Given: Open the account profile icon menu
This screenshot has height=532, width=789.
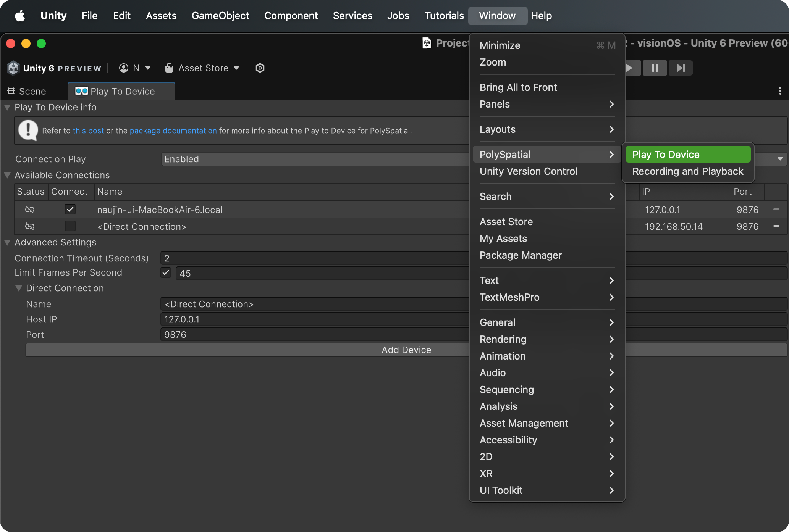Looking at the screenshot, I should (x=124, y=68).
